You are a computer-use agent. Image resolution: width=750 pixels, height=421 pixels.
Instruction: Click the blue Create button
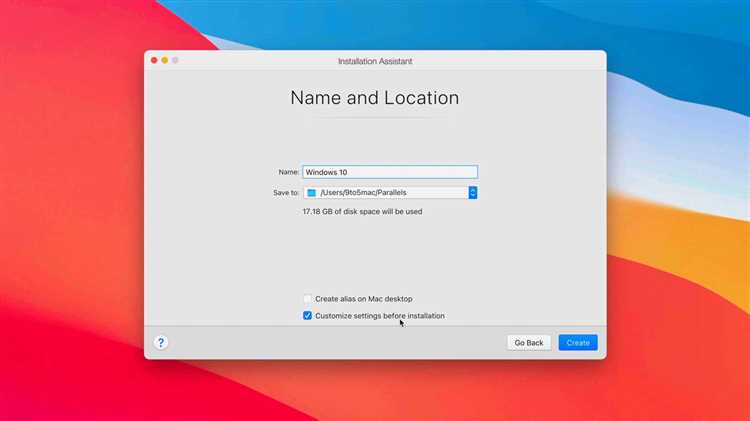578,343
